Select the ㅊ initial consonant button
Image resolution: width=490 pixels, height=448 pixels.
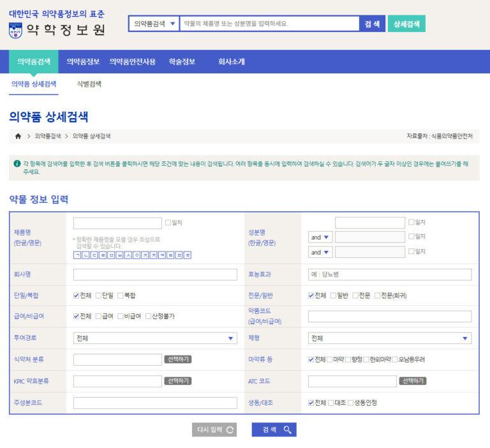click(153, 255)
